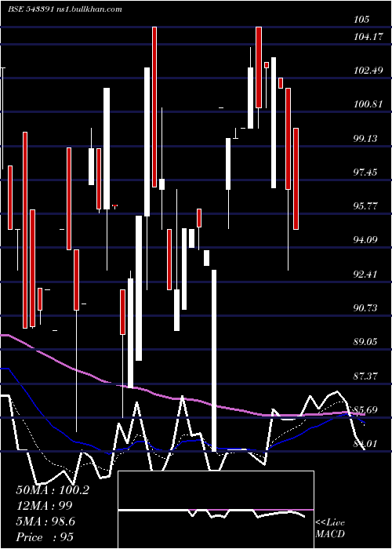Click the 90.73 price axis label

(x=366, y=307)
